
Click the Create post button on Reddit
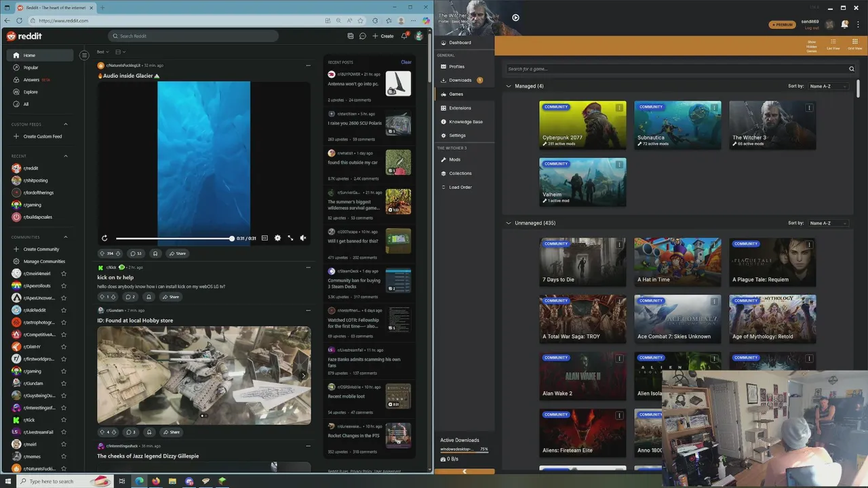pyautogui.click(x=383, y=36)
